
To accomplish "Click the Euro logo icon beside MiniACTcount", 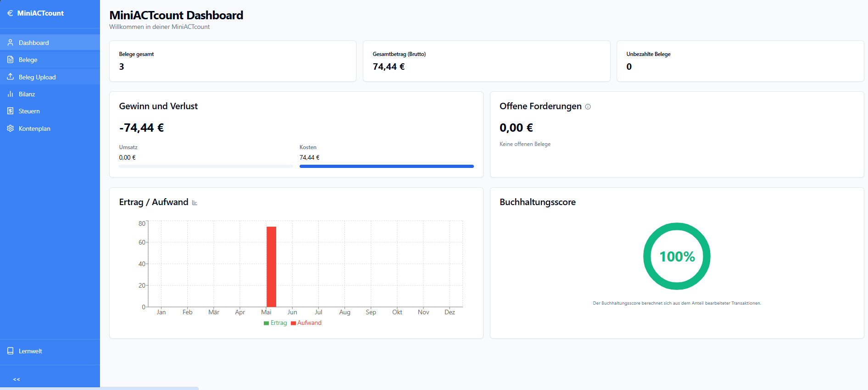I will click(x=10, y=13).
